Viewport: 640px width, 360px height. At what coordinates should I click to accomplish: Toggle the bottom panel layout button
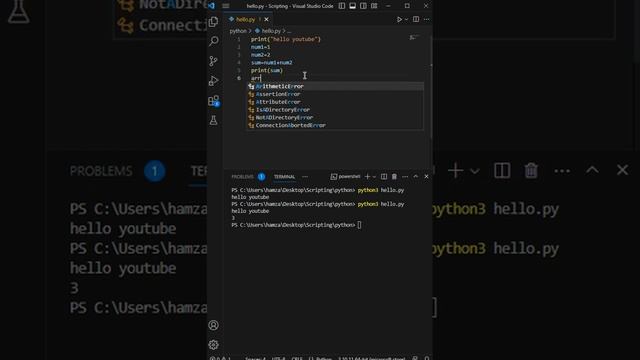352,6
